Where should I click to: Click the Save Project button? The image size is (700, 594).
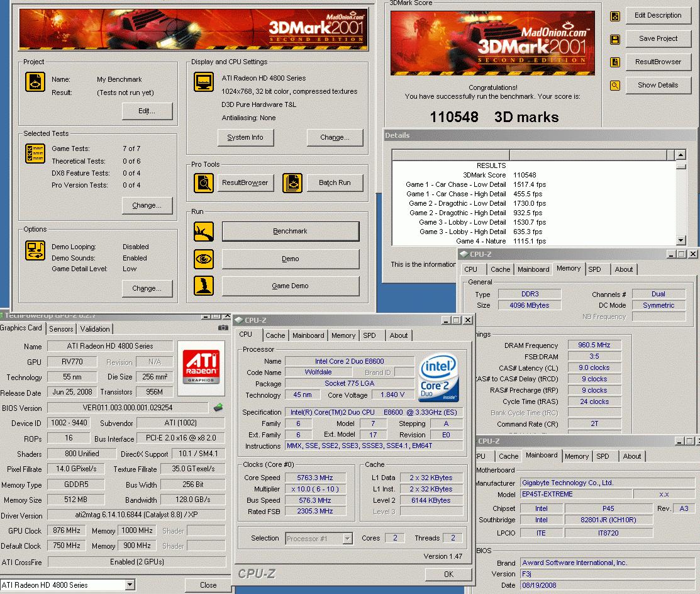[x=658, y=38]
